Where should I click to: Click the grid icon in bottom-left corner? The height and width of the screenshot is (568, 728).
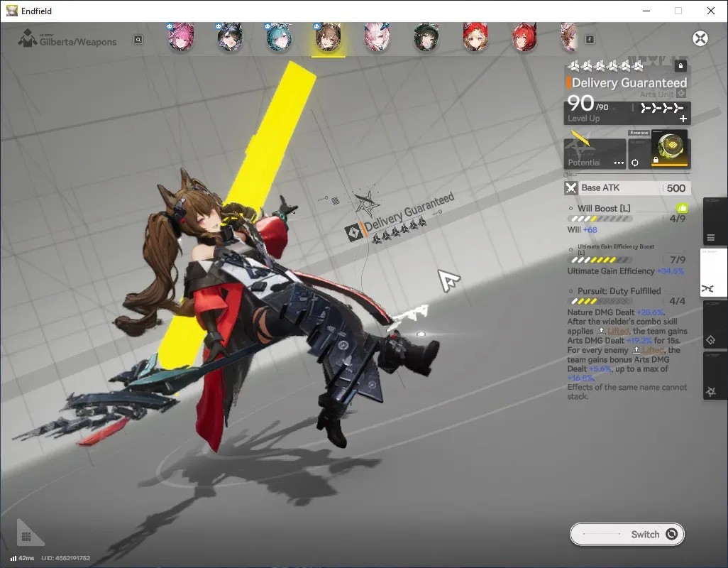pyautogui.click(x=26, y=537)
